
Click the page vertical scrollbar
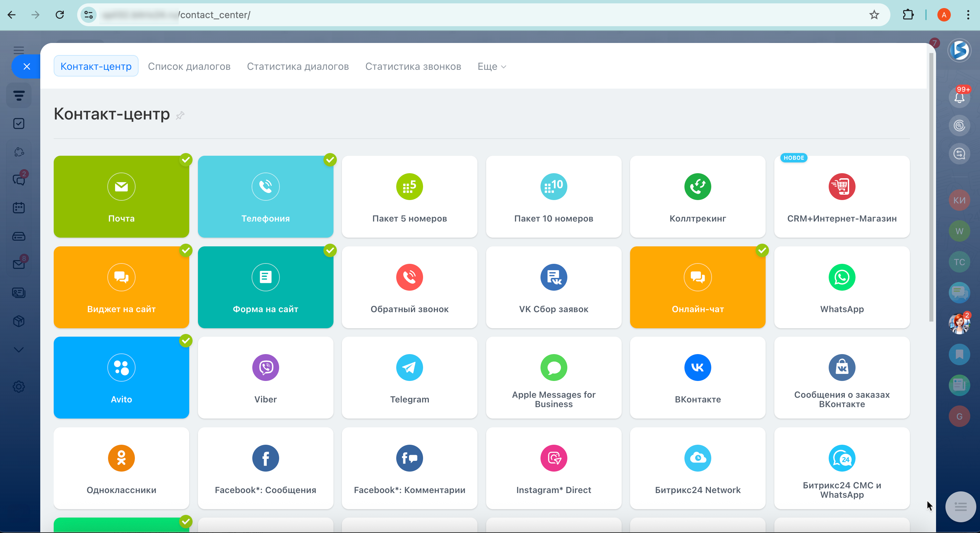click(931, 187)
